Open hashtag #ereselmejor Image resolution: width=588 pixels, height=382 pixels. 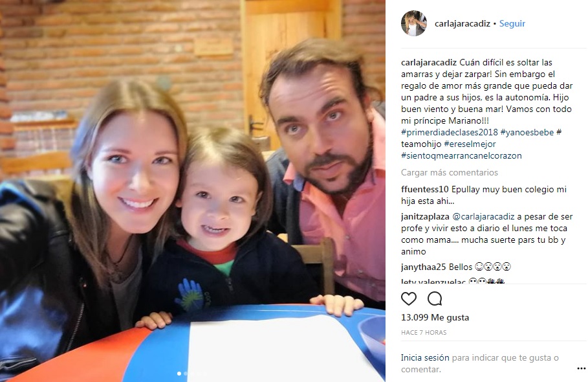tap(470, 144)
